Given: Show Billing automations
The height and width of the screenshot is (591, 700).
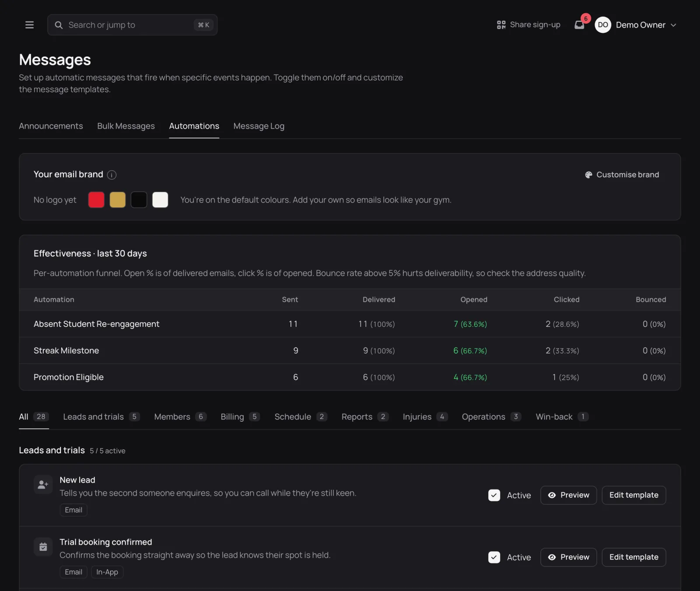Looking at the screenshot, I should [x=240, y=417].
